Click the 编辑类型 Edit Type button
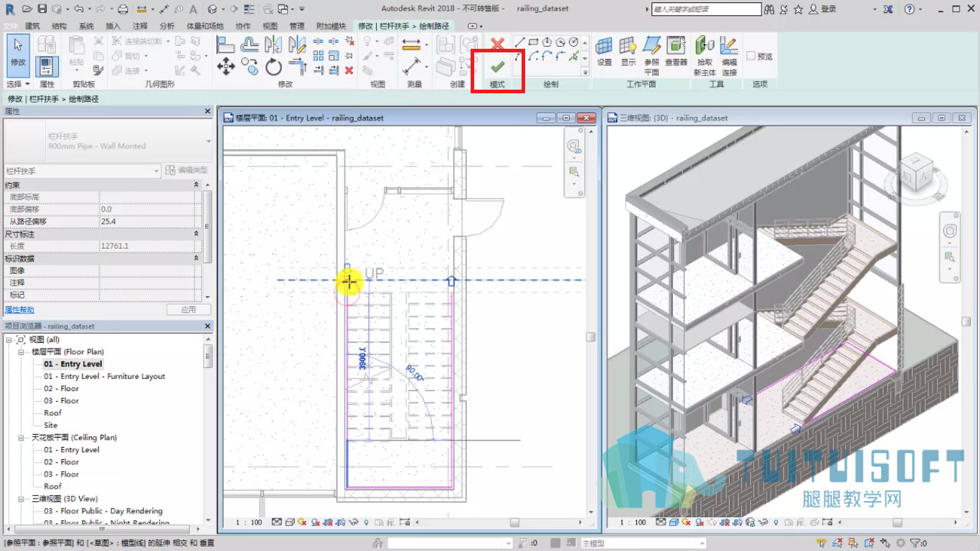980x551 pixels. 187,170
